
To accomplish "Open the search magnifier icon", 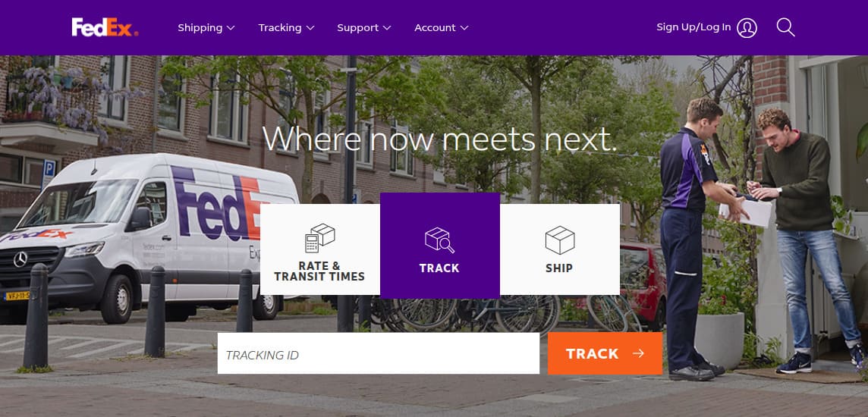I will pyautogui.click(x=785, y=27).
